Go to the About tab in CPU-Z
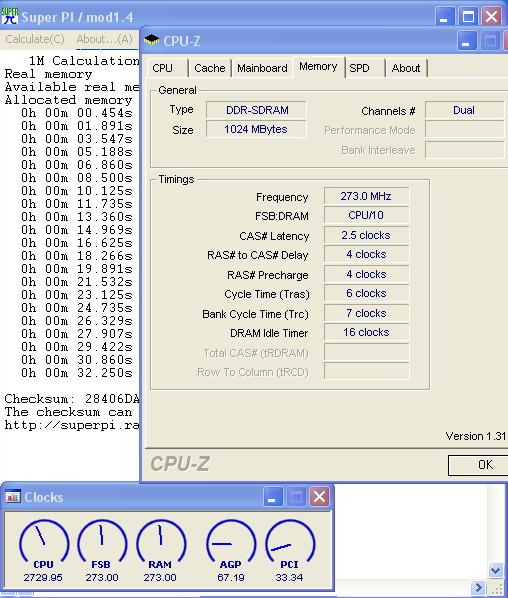 (x=407, y=68)
